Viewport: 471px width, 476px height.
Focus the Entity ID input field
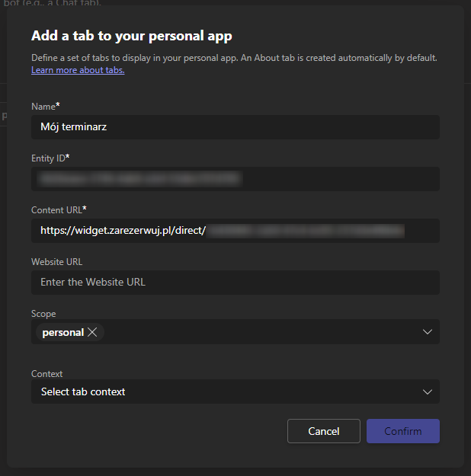(x=235, y=179)
